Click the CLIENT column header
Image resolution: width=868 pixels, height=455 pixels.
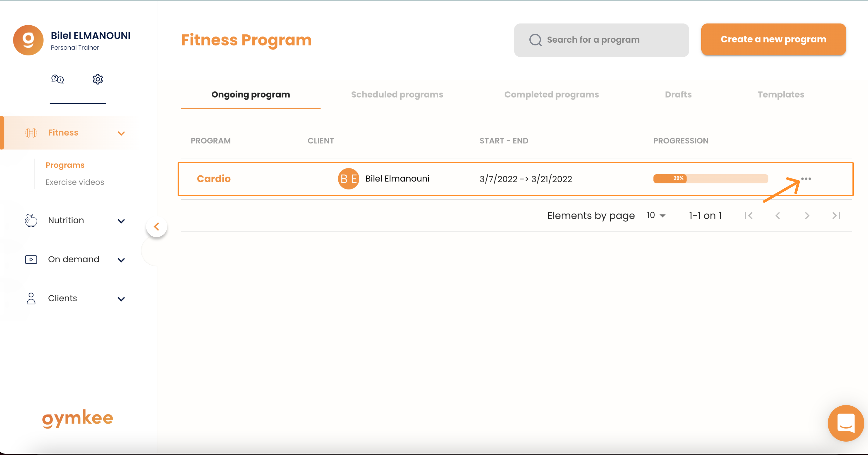[321, 141]
